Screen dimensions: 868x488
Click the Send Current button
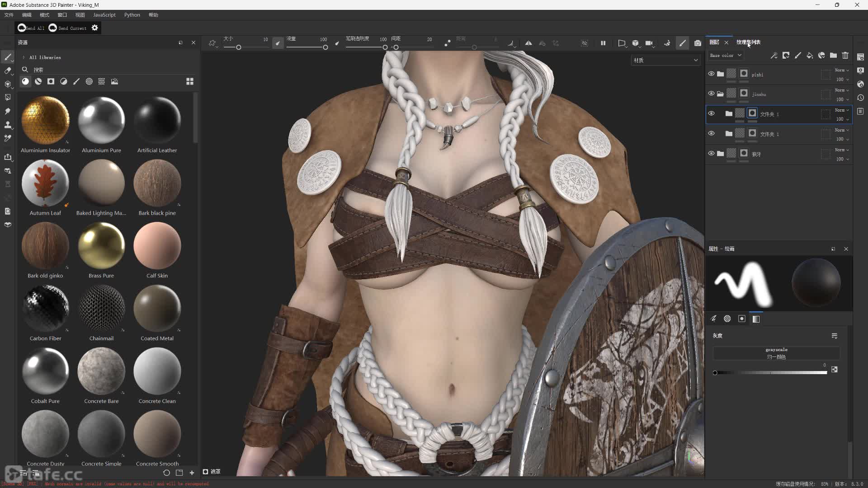[x=67, y=28]
